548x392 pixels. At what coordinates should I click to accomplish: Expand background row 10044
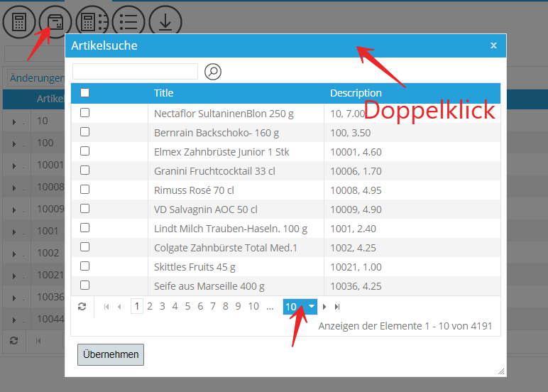[14, 320]
